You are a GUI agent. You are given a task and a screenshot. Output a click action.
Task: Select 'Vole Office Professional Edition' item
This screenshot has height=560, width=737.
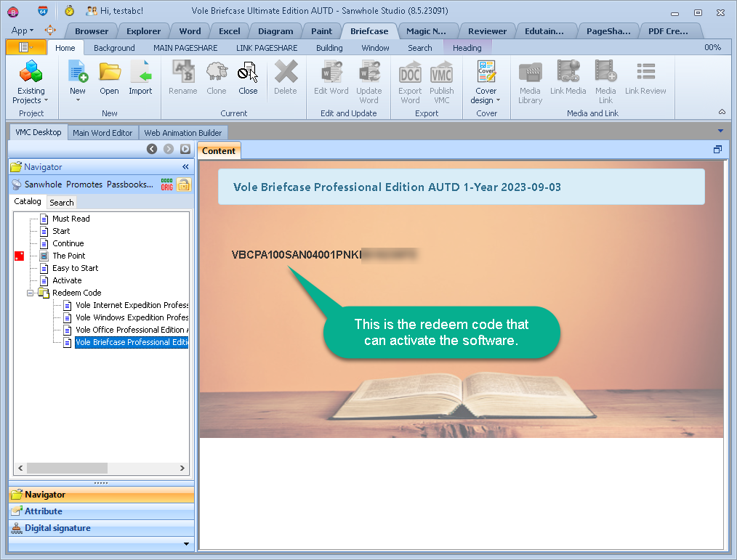[x=132, y=330]
